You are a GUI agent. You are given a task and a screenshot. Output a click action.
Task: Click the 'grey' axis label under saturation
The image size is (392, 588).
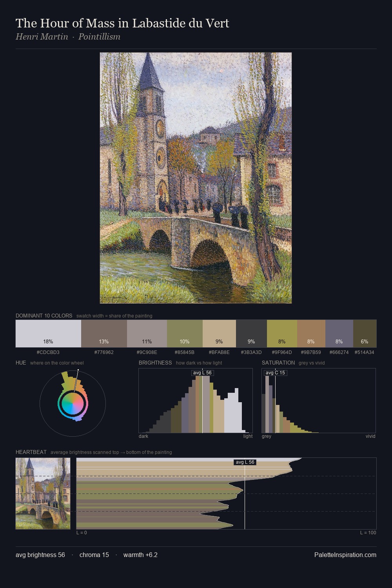pos(267,436)
